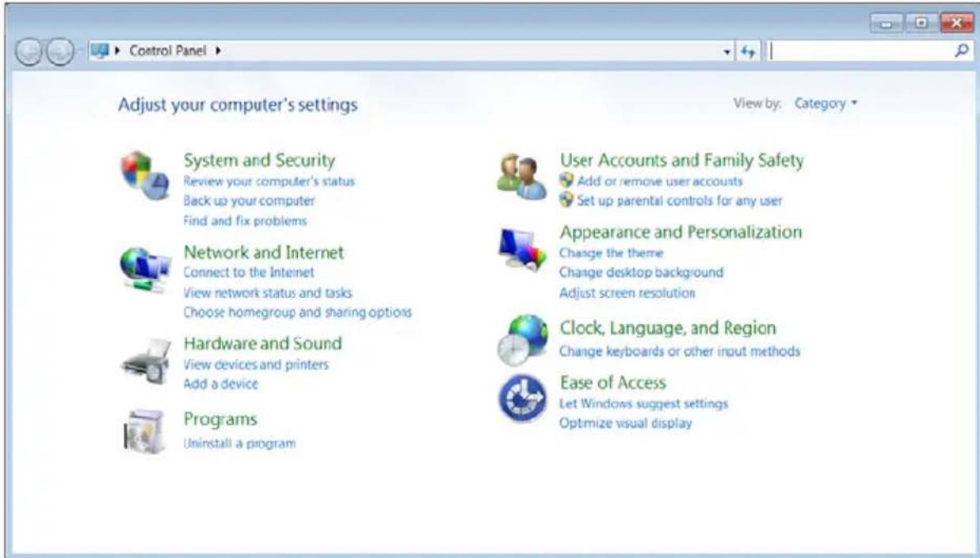The image size is (980, 558).
Task: Open System and Security heading
Action: [x=259, y=160]
